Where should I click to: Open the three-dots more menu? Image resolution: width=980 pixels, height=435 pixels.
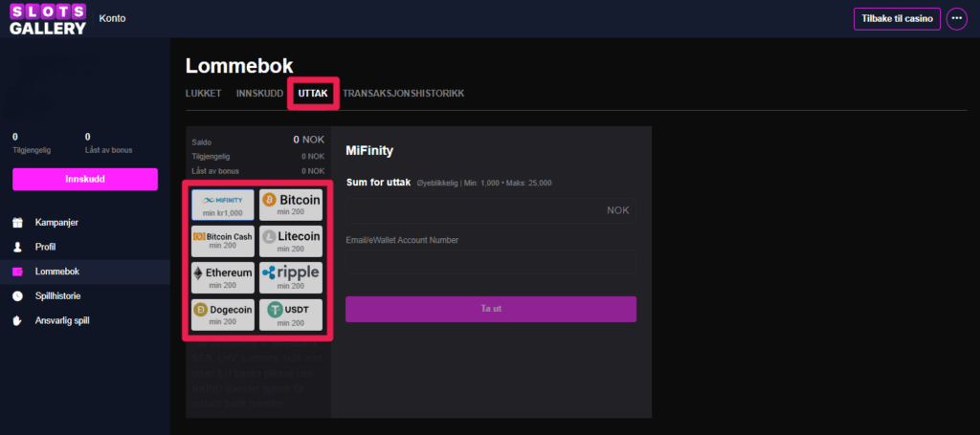[x=956, y=19]
